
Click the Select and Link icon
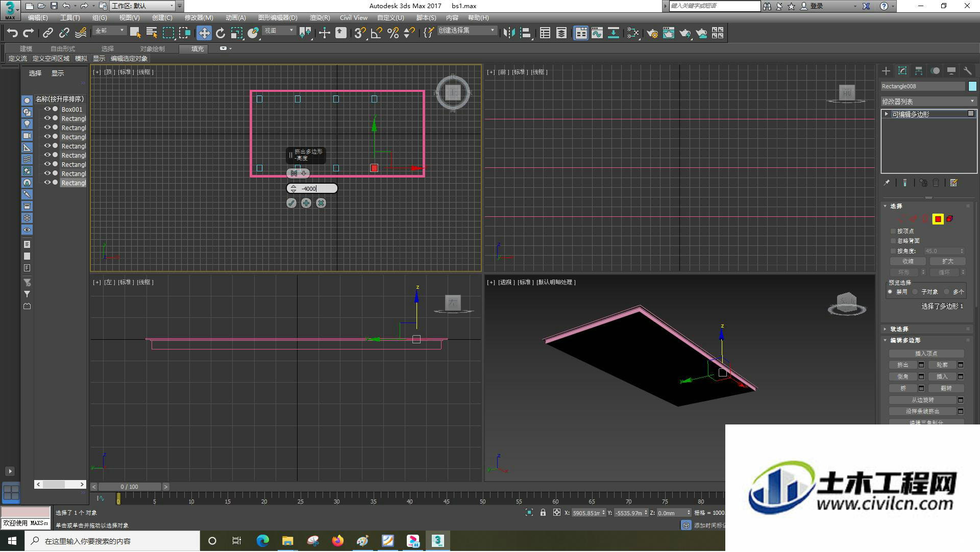tap(48, 33)
